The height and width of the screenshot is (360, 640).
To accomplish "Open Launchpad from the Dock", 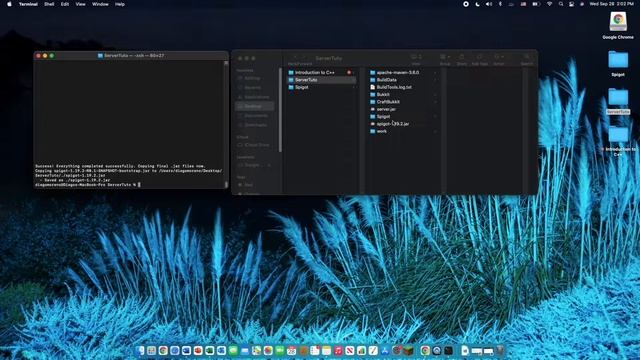I will [x=151, y=350].
